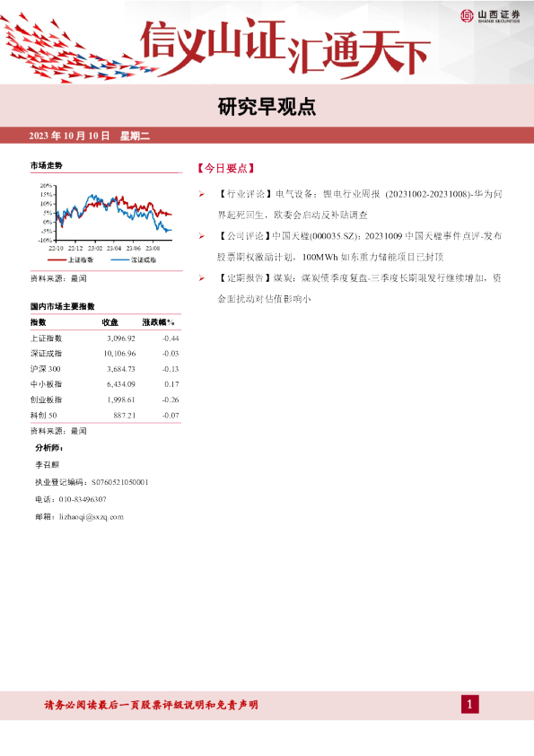
Task: Open the 定期报告 煤炭 report entry
Action: [360, 288]
